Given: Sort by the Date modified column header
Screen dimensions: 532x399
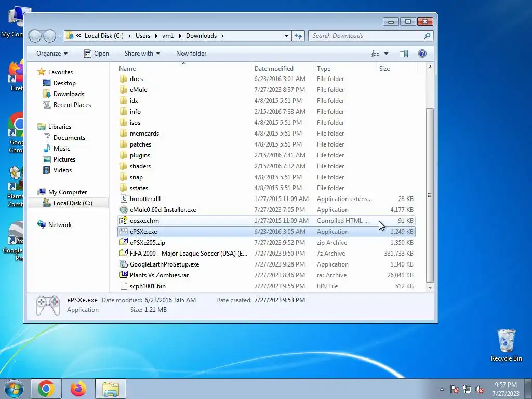Looking at the screenshot, I should (x=282, y=69).
